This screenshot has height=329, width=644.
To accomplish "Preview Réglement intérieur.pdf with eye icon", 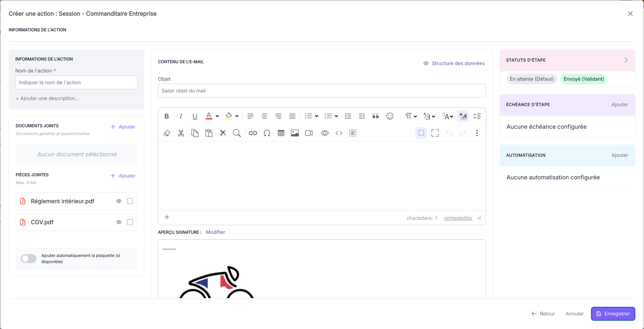I will click(x=119, y=201).
